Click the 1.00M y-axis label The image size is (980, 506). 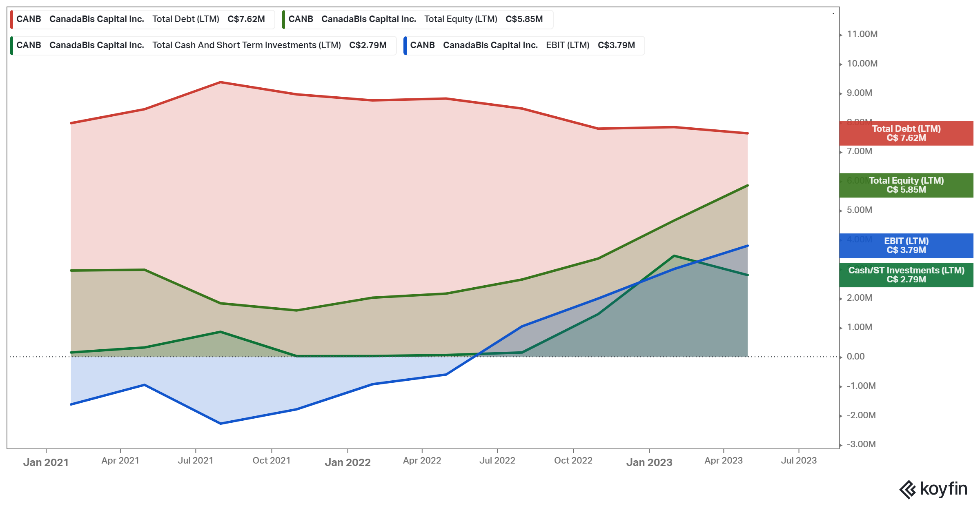coord(860,327)
